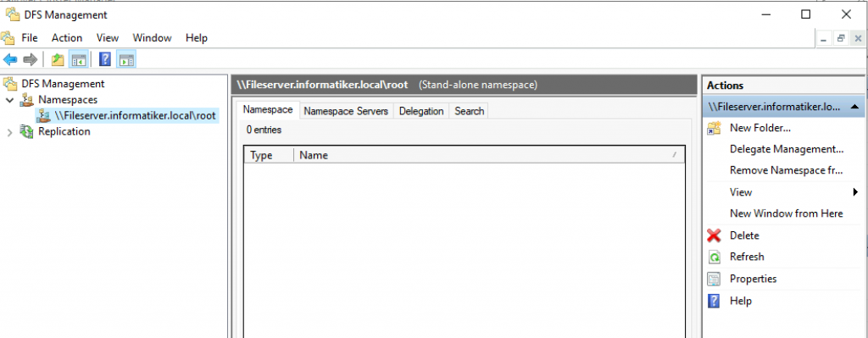Open Properties in Actions pane
The image size is (868, 338).
(x=753, y=279)
